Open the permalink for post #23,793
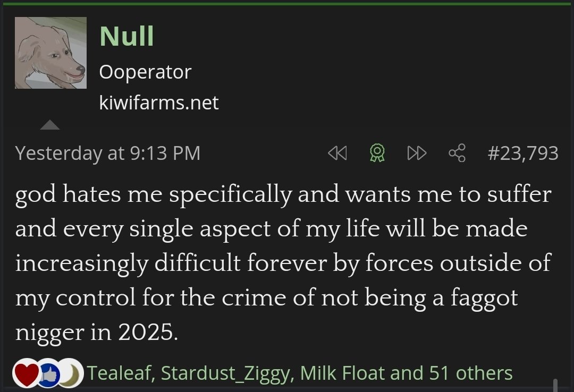This screenshot has height=392, width=574. [x=523, y=154]
